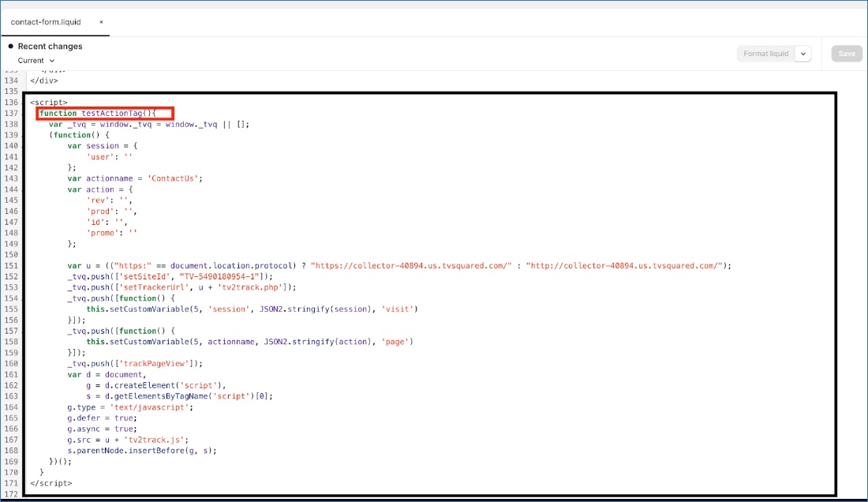This screenshot has width=868, height=502.
Task: Click the var _tvq declaration line
Action: (x=149, y=125)
